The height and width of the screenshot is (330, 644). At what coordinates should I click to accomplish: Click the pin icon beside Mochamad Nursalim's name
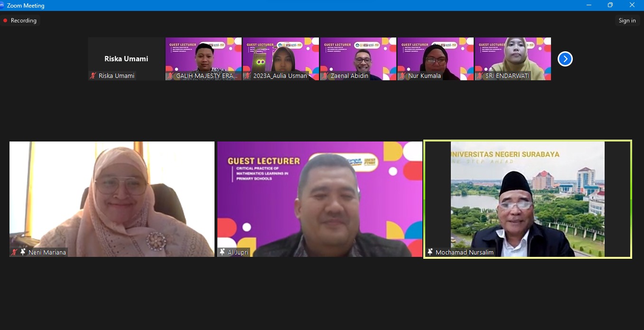click(430, 252)
